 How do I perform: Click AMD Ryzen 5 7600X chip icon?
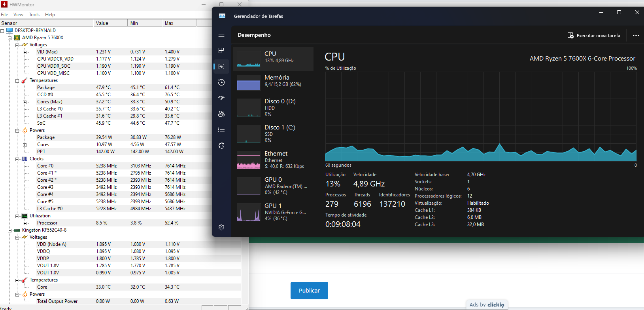click(x=17, y=38)
